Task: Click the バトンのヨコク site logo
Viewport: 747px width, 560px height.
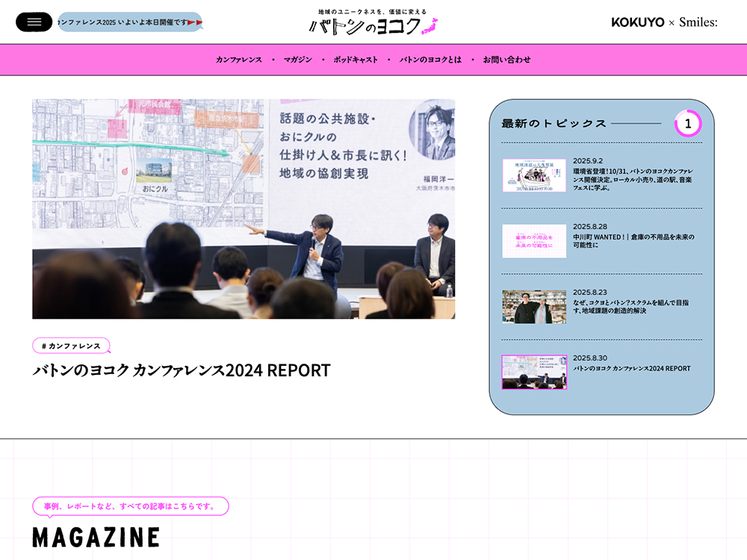Action: coord(373,22)
